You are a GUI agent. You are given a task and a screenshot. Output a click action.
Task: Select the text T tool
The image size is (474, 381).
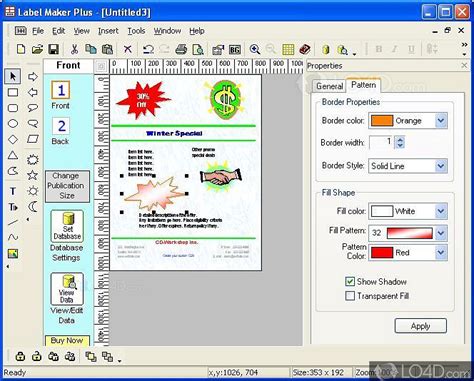(13, 191)
